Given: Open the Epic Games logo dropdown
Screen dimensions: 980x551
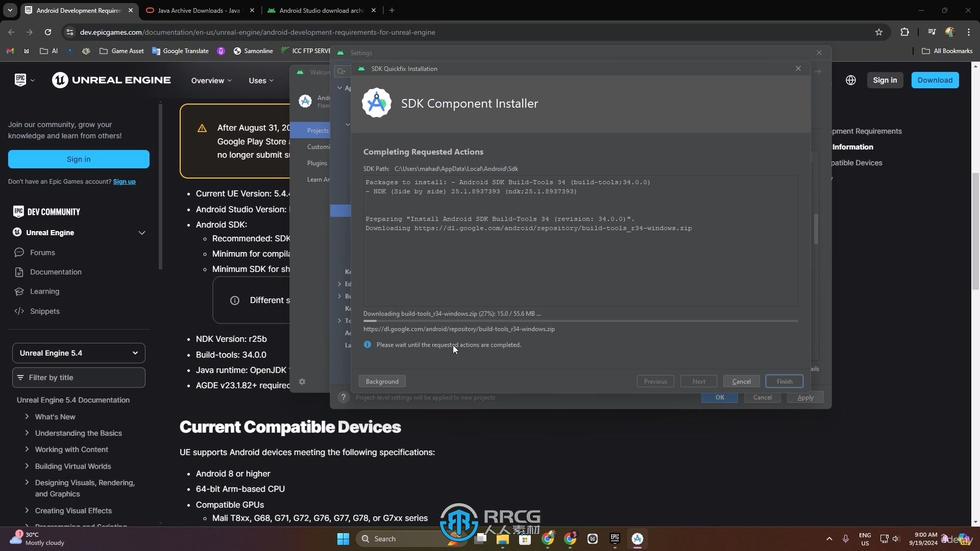Looking at the screenshot, I should pyautogui.click(x=24, y=80).
